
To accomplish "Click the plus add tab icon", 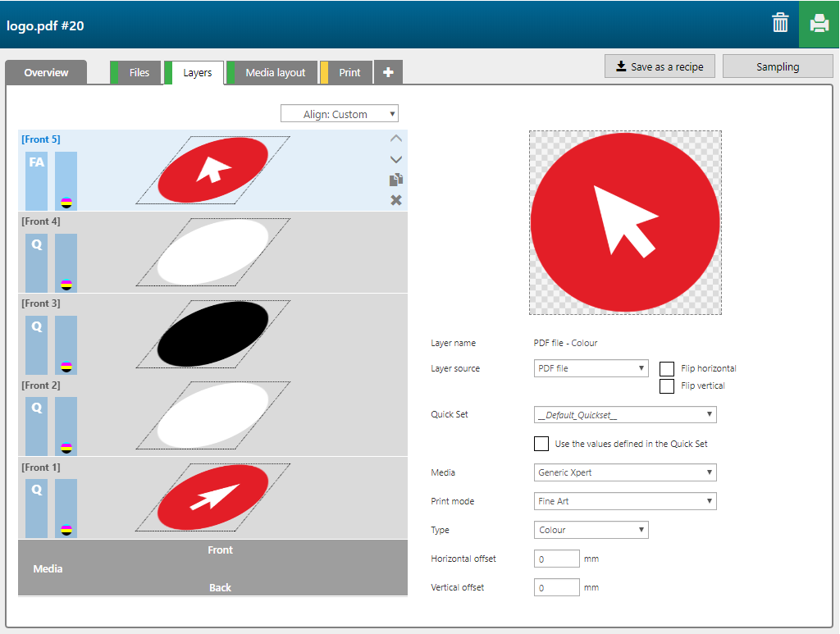I will click(388, 72).
